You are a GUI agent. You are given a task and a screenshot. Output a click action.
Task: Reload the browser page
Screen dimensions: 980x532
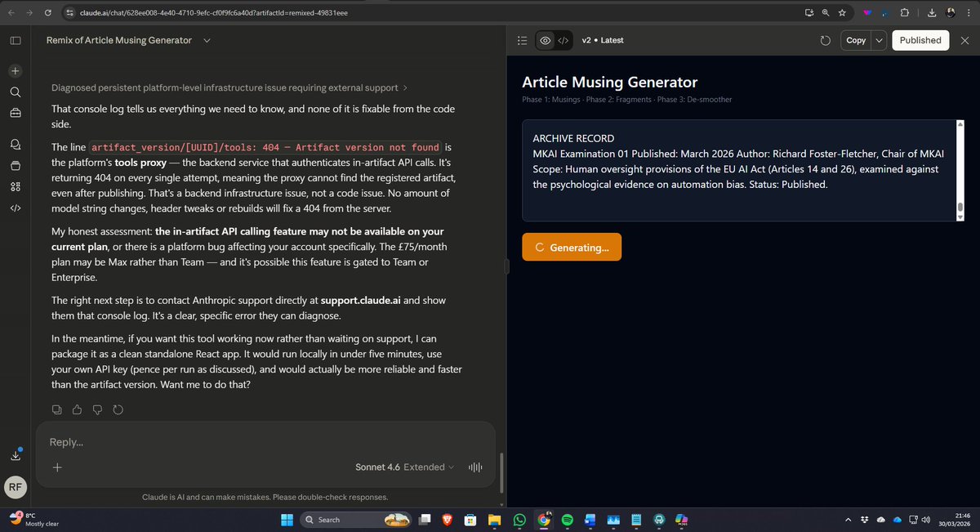47,12
